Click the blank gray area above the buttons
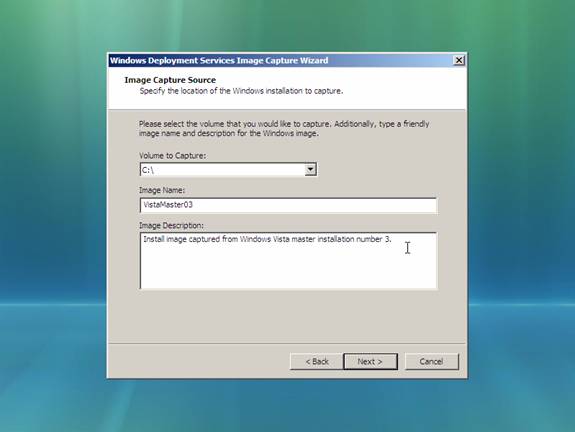575x432 pixels. pyautogui.click(x=288, y=317)
